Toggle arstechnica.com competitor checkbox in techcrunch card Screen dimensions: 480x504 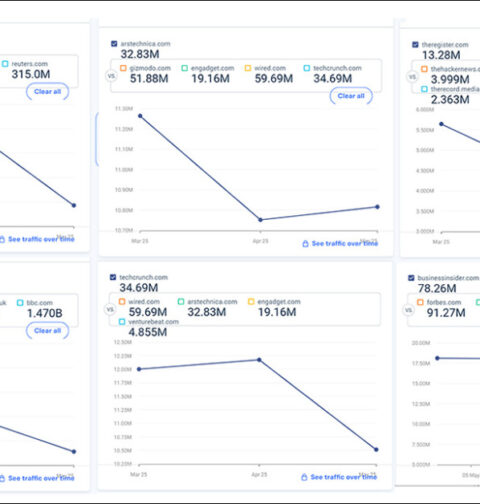(x=181, y=302)
